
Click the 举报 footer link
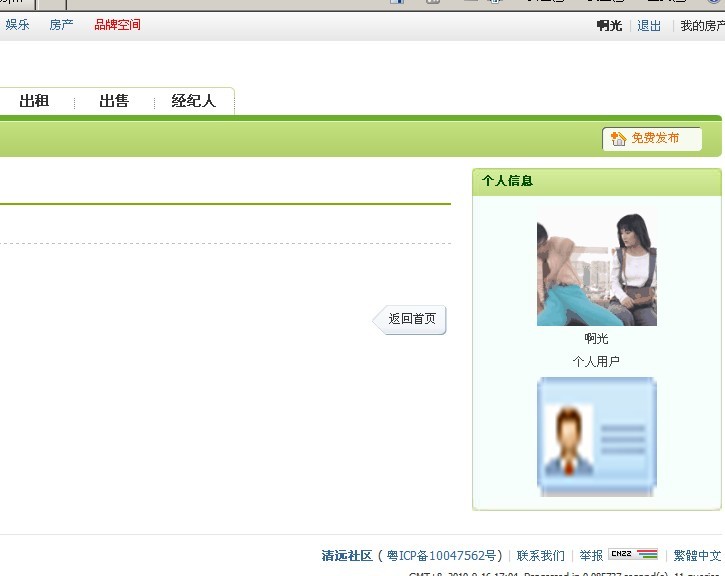point(591,555)
